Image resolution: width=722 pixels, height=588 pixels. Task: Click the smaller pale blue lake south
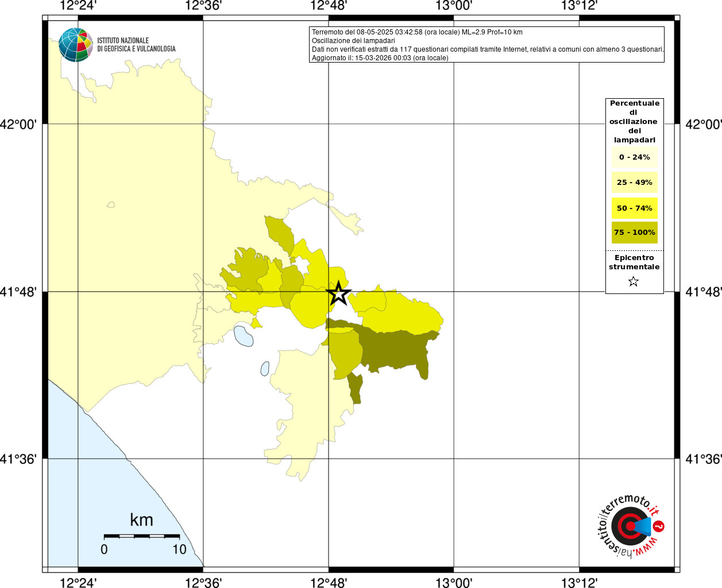coord(265,369)
